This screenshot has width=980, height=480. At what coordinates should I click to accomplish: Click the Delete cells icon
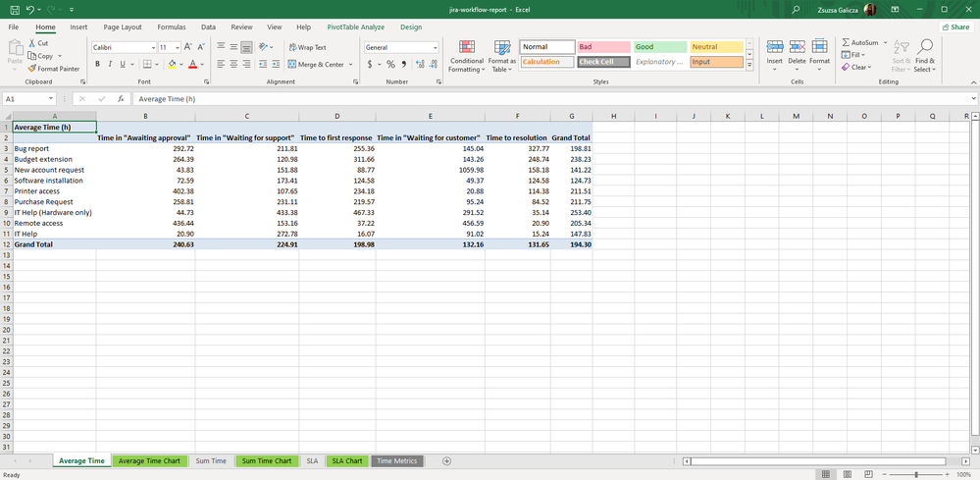pos(797,47)
